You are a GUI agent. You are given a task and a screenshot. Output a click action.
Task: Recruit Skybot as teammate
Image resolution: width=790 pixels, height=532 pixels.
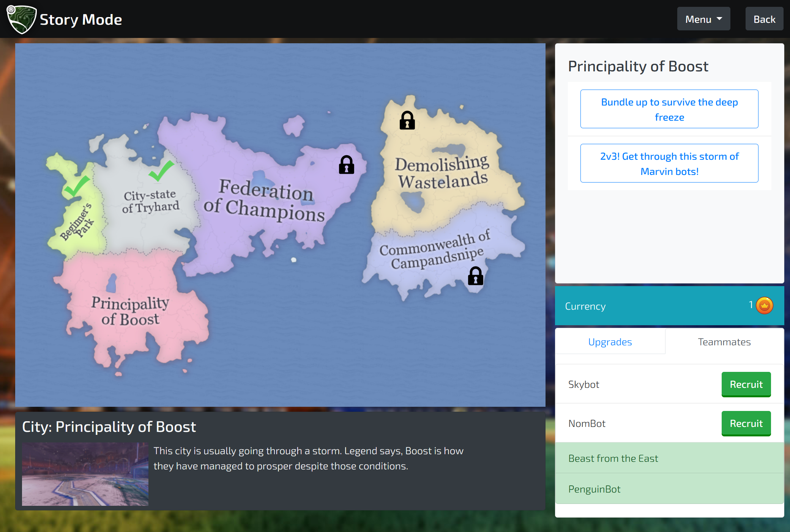point(746,384)
